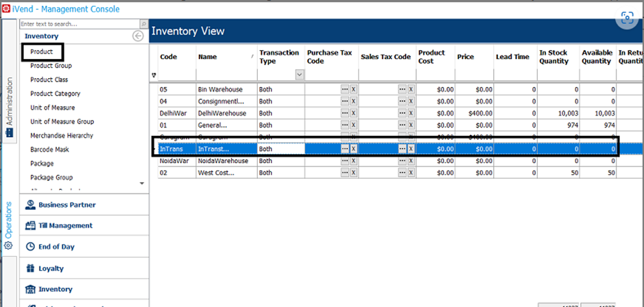
Task: Open the Loyalty section
Action: tap(84, 269)
